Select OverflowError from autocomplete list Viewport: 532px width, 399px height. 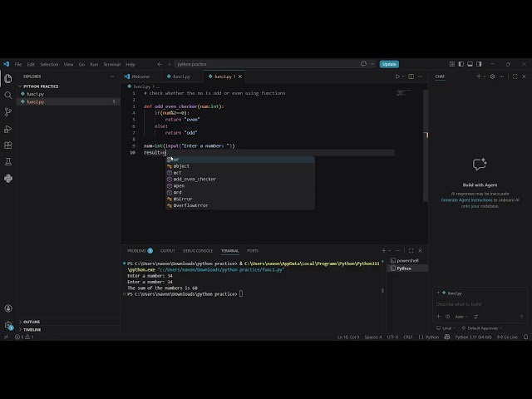(240, 205)
